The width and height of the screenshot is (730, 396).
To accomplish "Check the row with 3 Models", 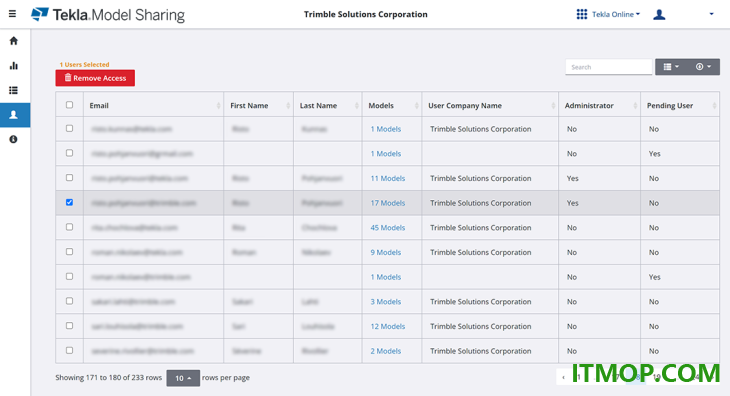I will [x=69, y=301].
